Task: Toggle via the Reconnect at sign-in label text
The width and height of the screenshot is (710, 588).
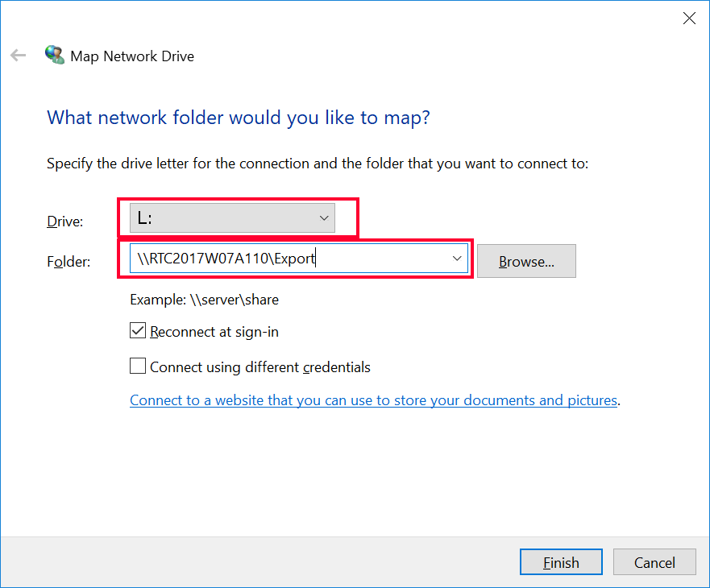Action: [214, 332]
